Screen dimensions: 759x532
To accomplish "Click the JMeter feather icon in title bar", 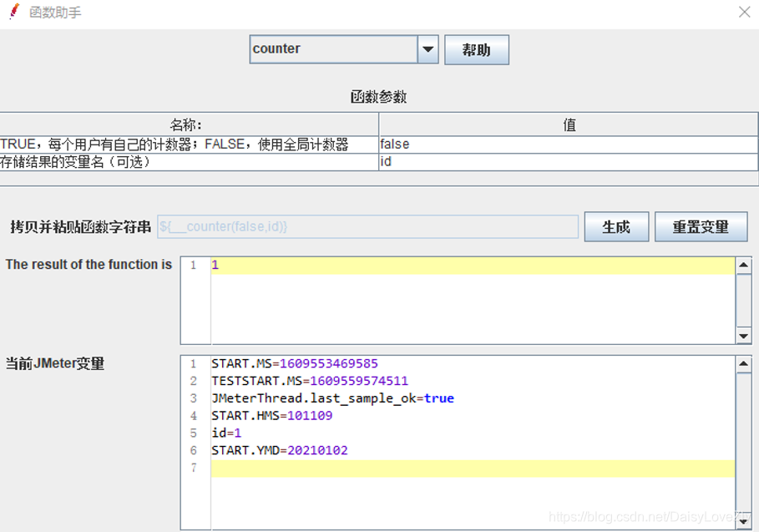I will click(x=14, y=12).
